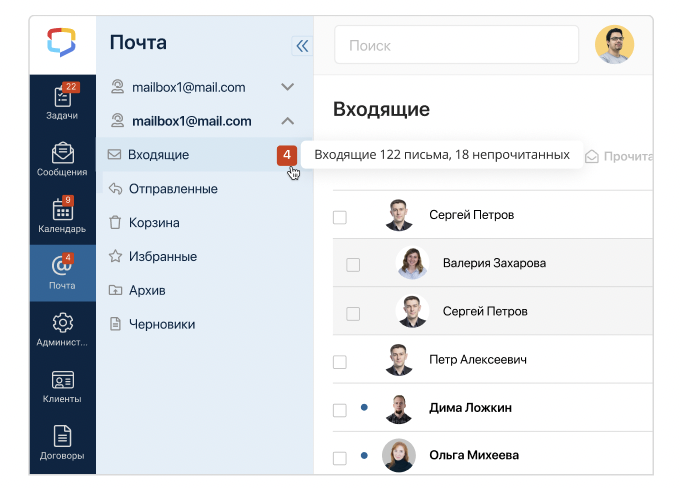Click the unread dot next to Дима Ложкин
This screenshot has width=680, height=488.
pos(364,407)
